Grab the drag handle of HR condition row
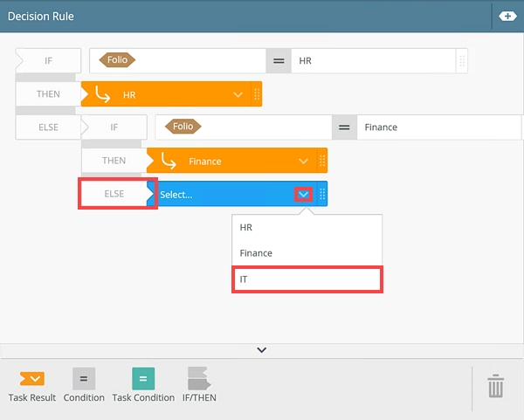524x420 pixels. (x=462, y=61)
